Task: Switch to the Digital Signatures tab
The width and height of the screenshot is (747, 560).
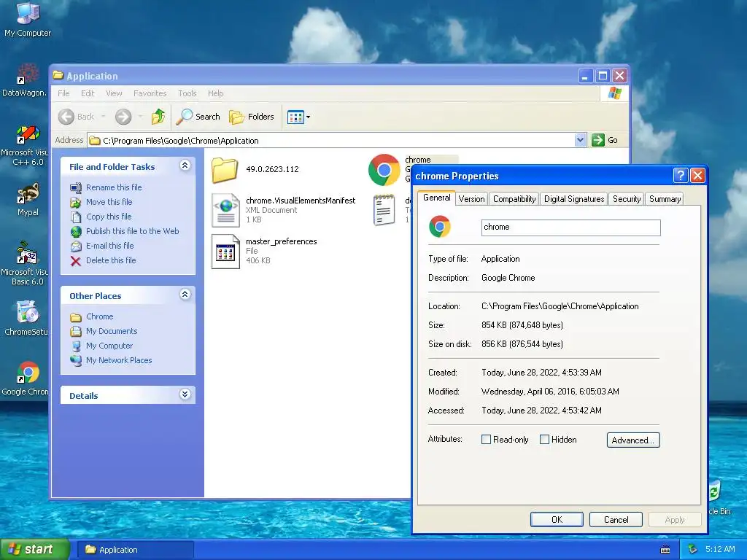Action: 574,199
